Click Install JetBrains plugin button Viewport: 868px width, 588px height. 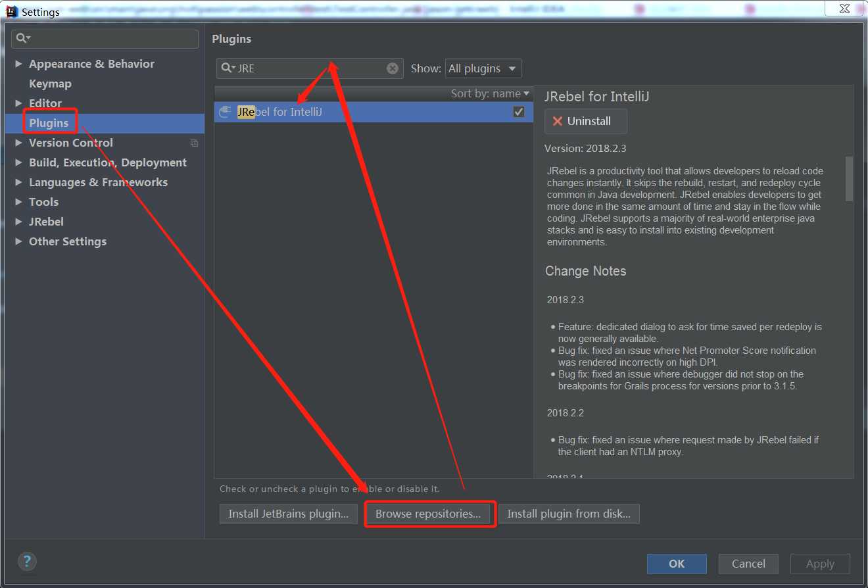click(x=289, y=514)
